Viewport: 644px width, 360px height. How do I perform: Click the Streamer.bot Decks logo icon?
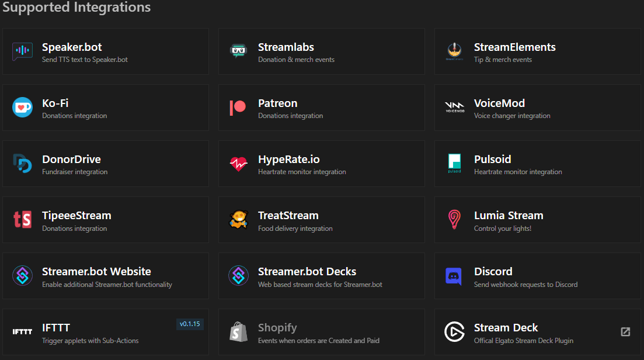pyautogui.click(x=238, y=275)
